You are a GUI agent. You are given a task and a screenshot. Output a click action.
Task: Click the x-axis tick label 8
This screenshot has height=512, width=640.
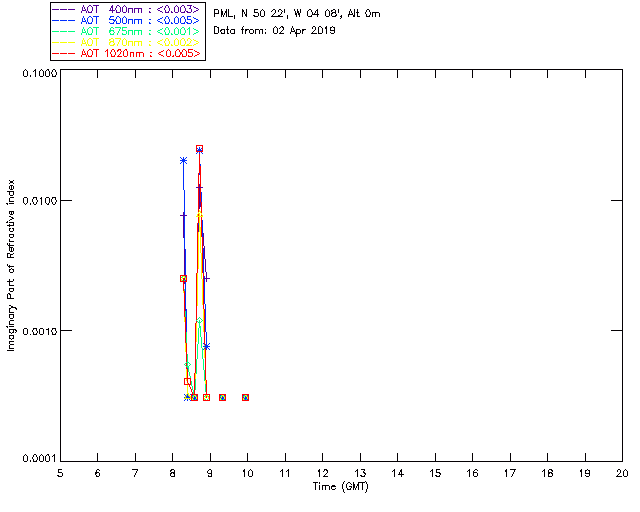coord(173,473)
